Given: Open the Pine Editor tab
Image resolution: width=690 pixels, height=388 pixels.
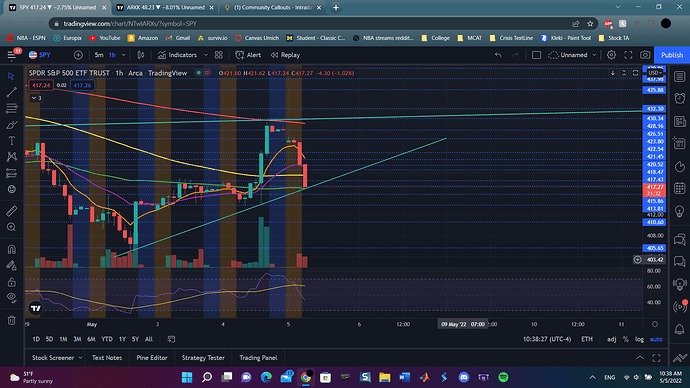Looking at the screenshot, I should point(152,358).
